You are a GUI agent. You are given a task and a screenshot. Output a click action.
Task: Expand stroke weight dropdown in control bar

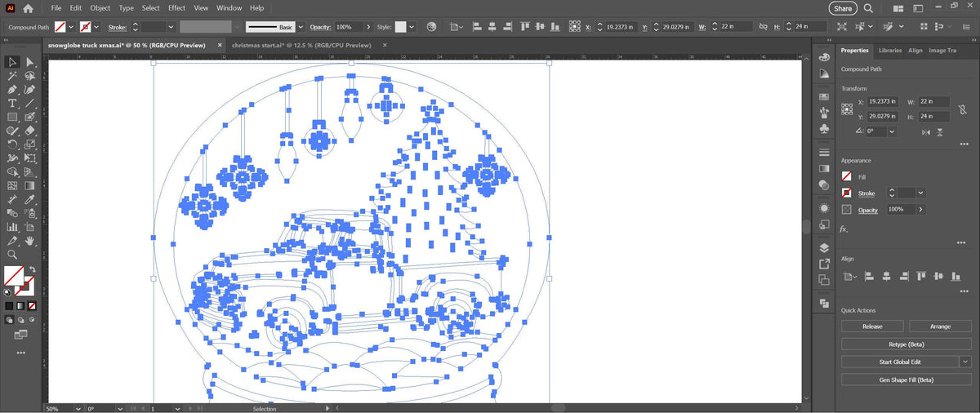(171, 27)
